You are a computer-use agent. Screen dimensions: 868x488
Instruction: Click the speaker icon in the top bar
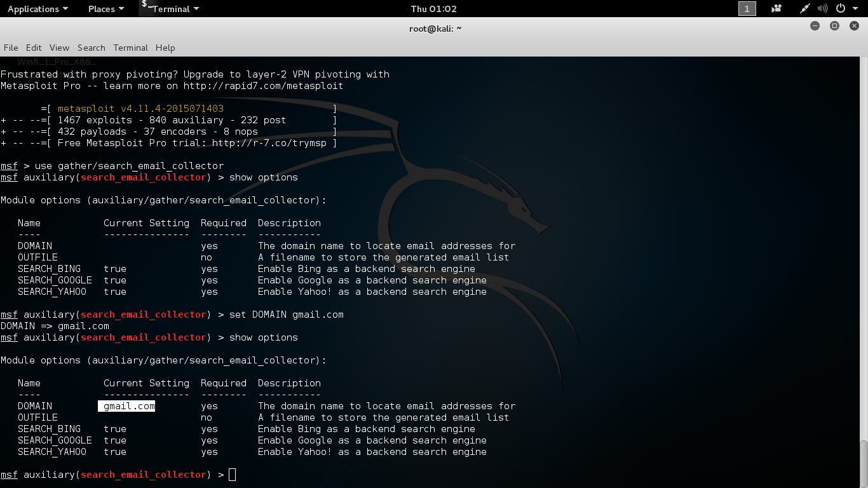(x=822, y=8)
